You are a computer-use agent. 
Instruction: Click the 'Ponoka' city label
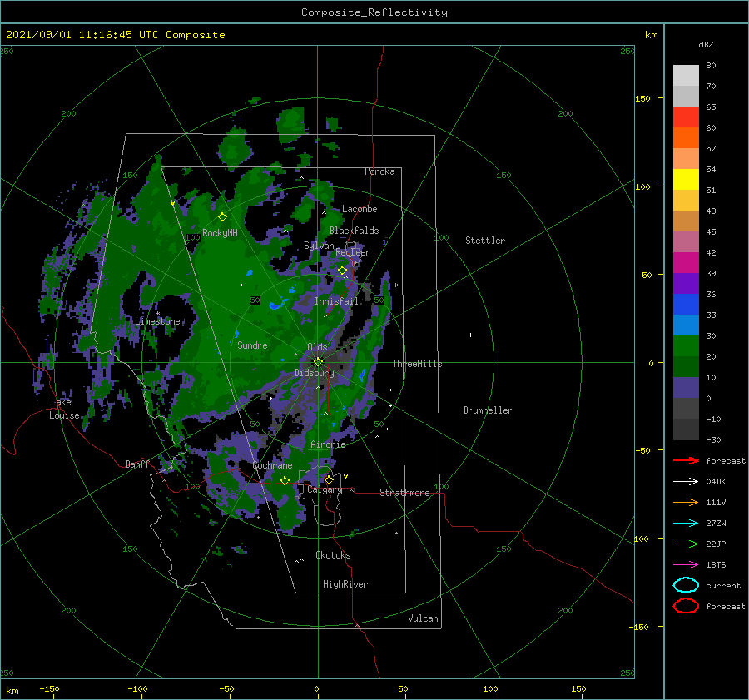[x=379, y=171]
